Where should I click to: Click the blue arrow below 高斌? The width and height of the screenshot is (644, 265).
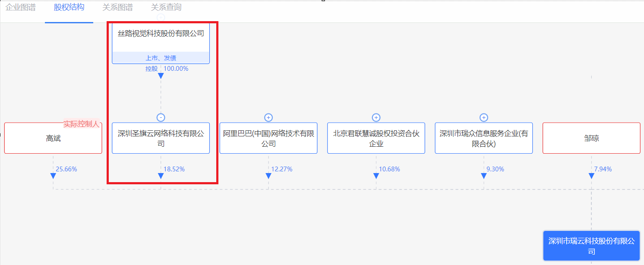tap(53, 176)
